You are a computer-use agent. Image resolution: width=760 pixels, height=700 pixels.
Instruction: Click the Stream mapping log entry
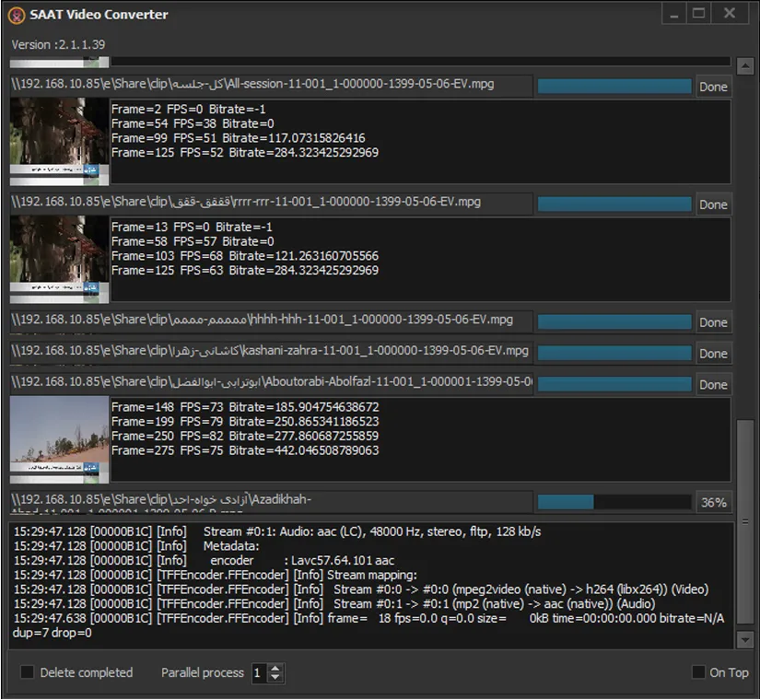216,575
